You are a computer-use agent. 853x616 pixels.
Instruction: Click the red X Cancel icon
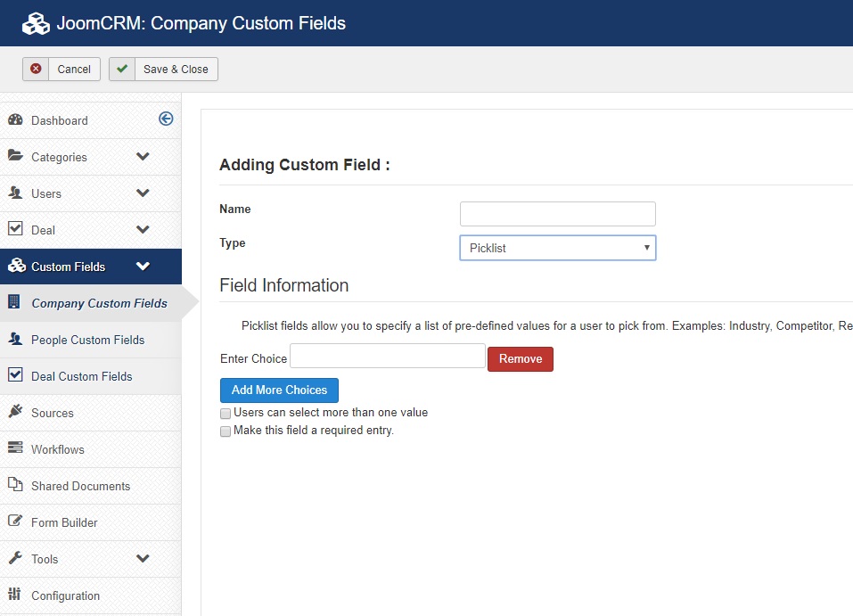36,69
